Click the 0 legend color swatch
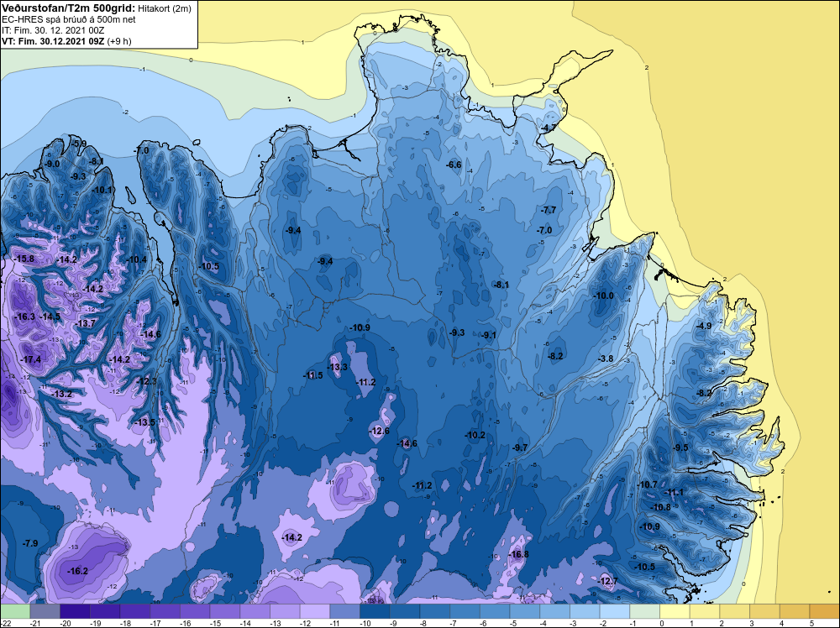The width and height of the screenshot is (840, 628). [675, 611]
